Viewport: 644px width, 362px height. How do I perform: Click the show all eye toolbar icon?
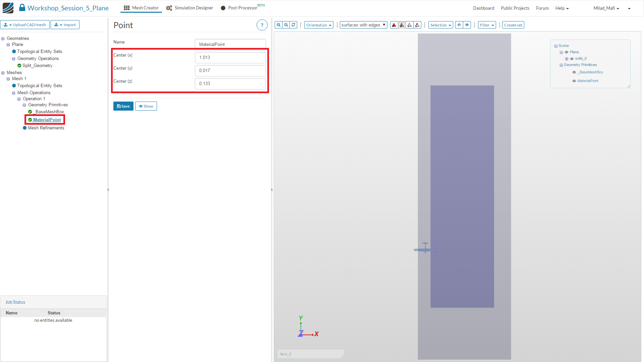coord(467,25)
